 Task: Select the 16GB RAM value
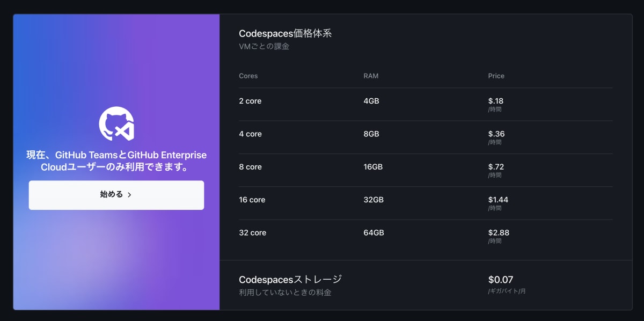tap(374, 167)
